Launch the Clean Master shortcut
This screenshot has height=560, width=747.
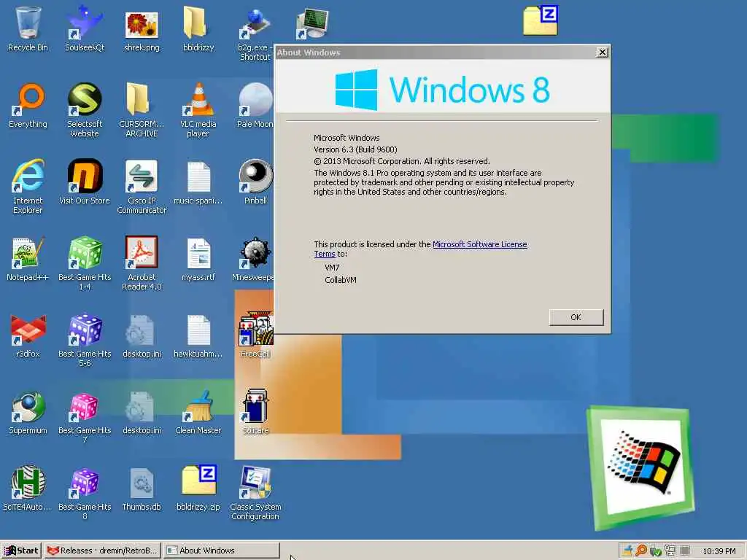pyautogui.click(x=198, y=412)
